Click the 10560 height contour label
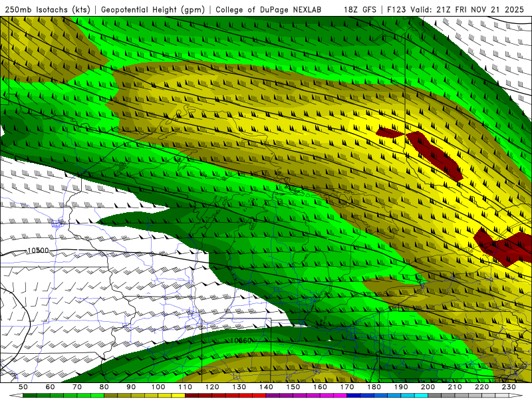The width and height of the screenshot is (532, 399). [x=241, y=340]
